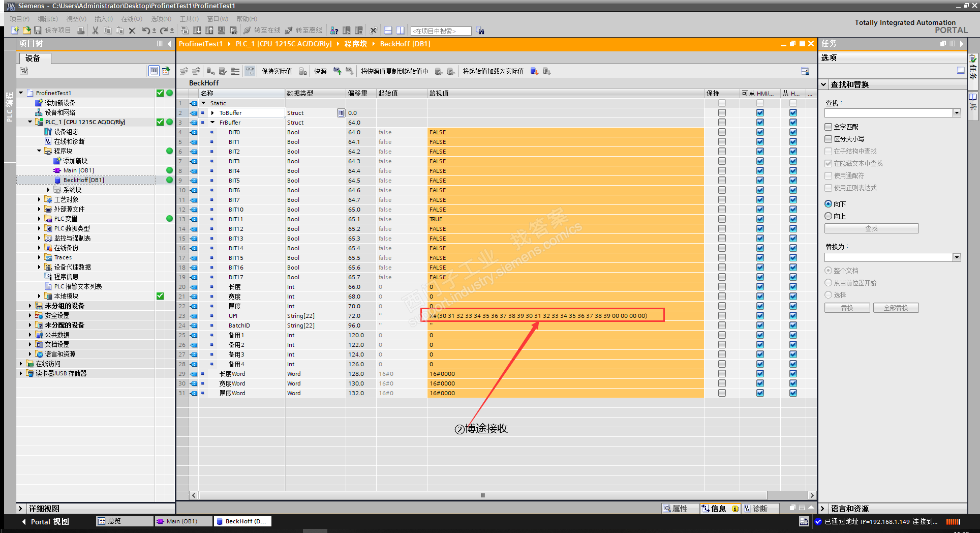Click the 快照 button
The image size is (980, 533).
point(320,71)
